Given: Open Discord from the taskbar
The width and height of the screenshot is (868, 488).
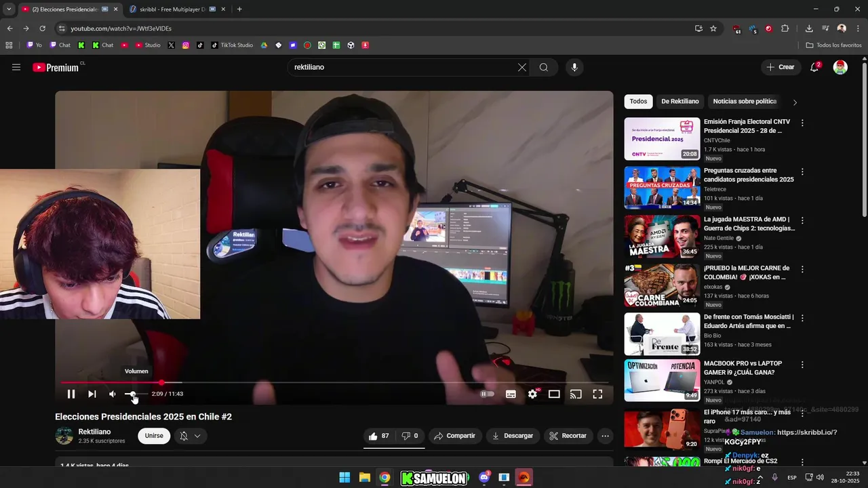Looking at the screenshot, I should pyautogui.click(x=484, y=478).
